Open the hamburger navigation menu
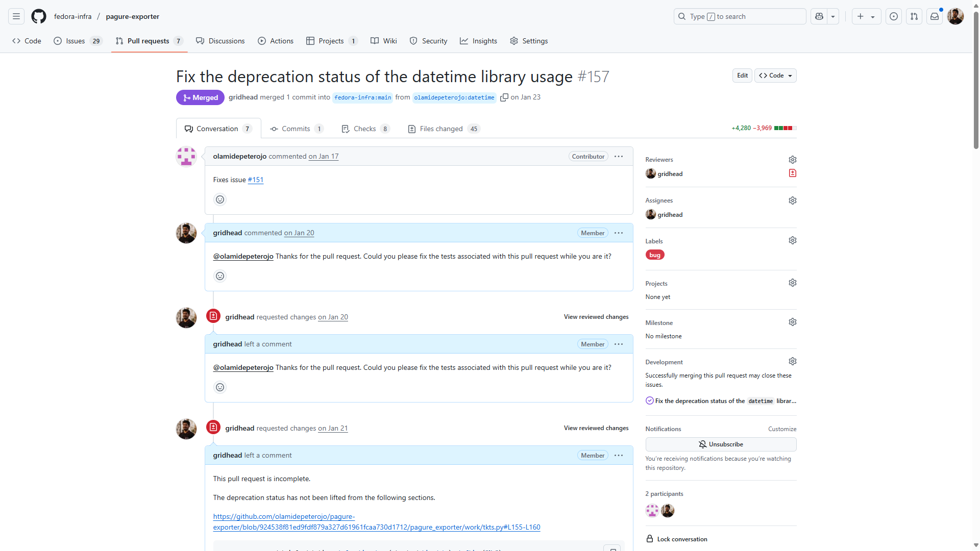 click(x=16, y=16)
